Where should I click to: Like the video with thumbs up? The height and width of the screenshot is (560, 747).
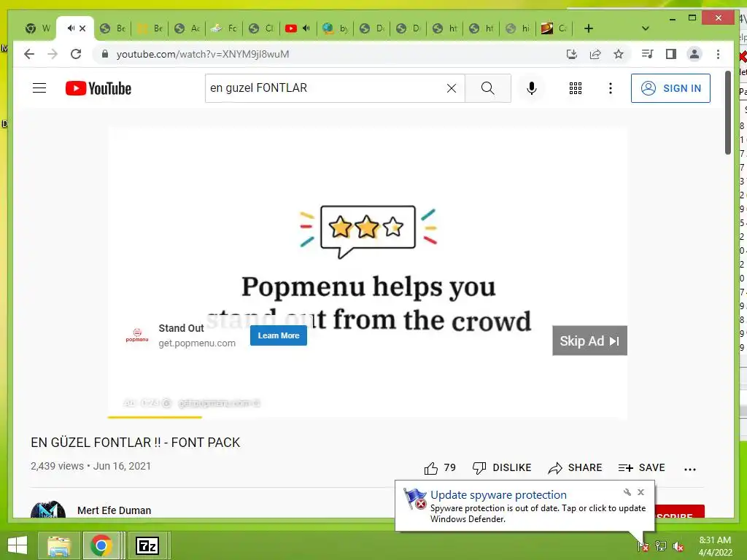tap(431, 468)
